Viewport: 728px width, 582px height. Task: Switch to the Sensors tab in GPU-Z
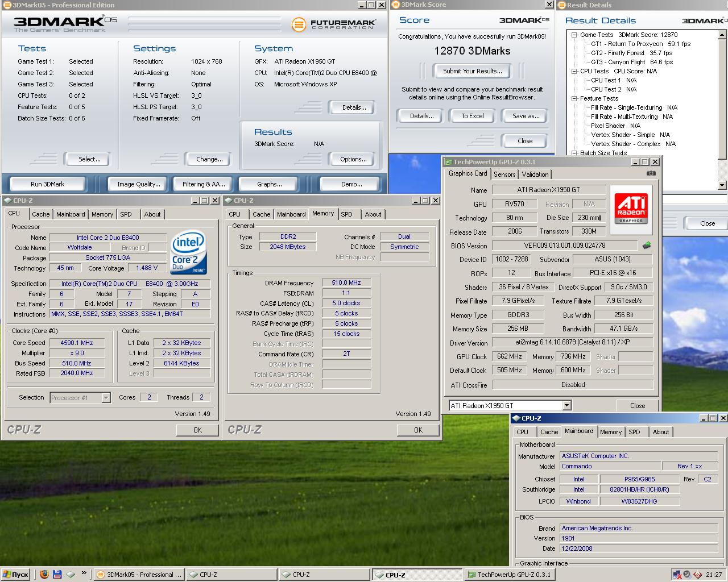(x=504, y=174)
